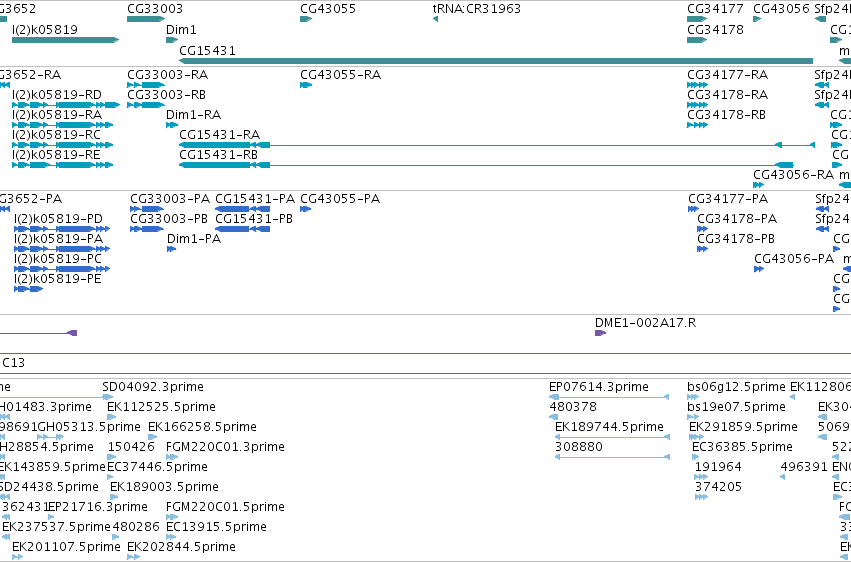
Task: Click the CG15431-RB transcript label
Action: 218,155
